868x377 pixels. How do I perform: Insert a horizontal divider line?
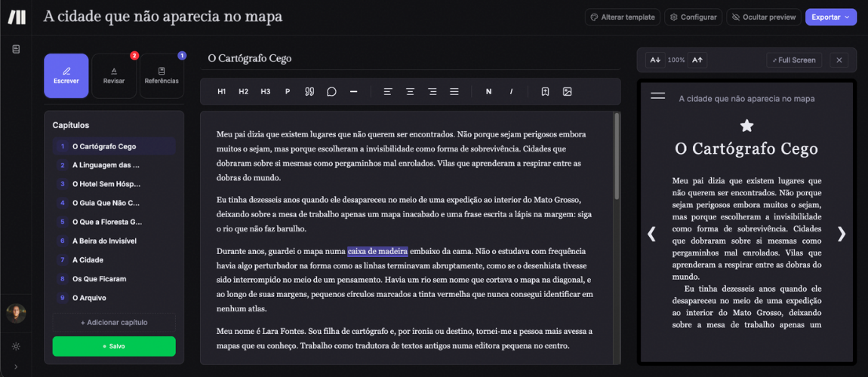click(353, 92)
